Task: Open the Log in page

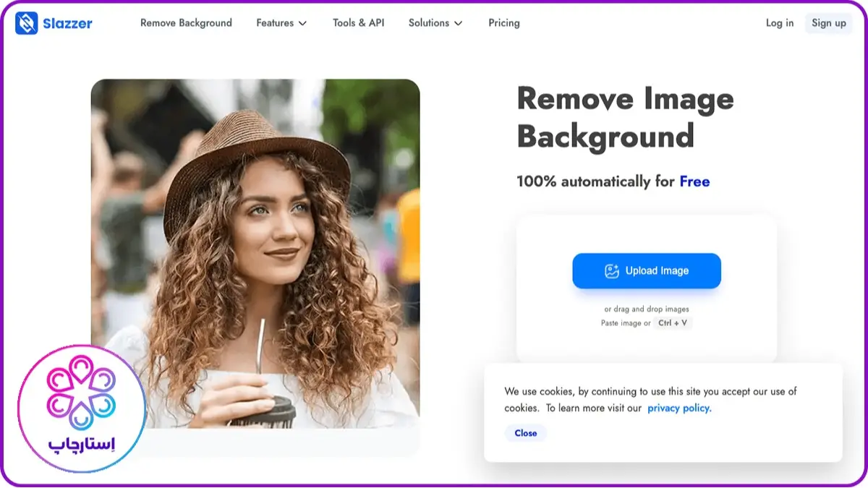Action: tap(779, 22)
